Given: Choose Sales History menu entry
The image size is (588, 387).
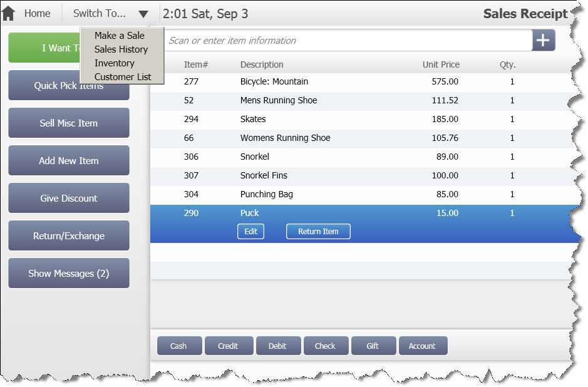Looking at the screenshot, I should click(121, 49).
